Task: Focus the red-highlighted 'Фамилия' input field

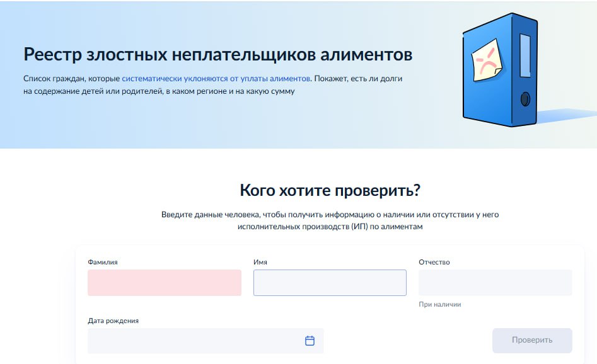Action: [x=165, y=283]
